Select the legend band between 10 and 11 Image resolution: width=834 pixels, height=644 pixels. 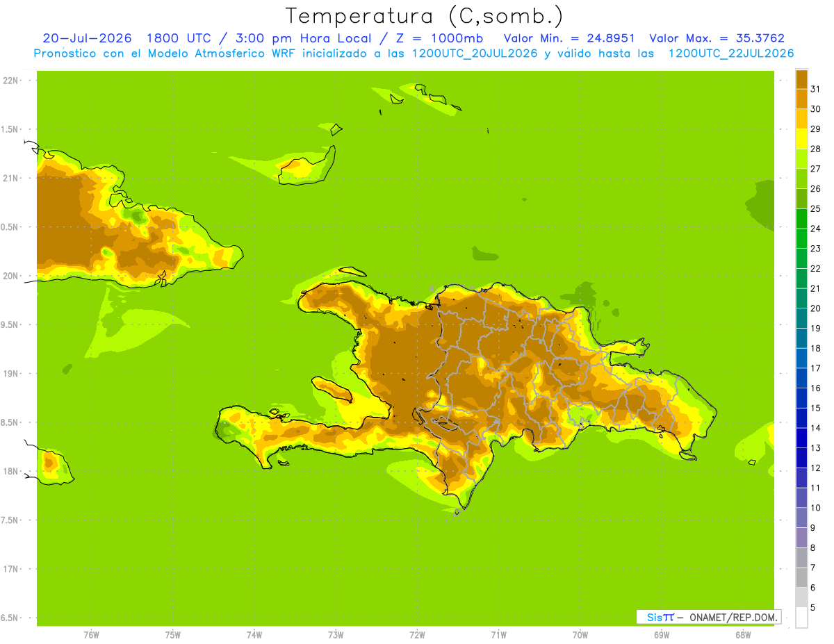click(801, 497)
